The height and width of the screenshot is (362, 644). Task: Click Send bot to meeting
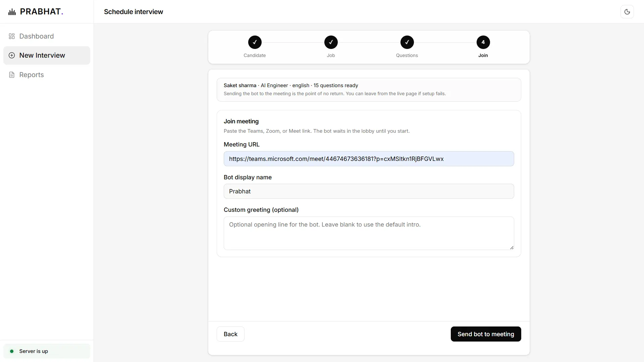pos(486,334)
